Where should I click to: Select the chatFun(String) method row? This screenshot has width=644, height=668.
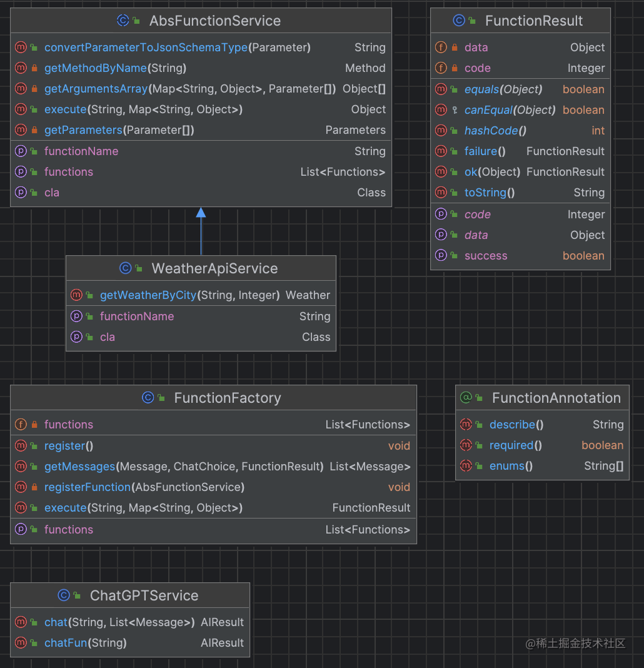click(x=130, y=642)
